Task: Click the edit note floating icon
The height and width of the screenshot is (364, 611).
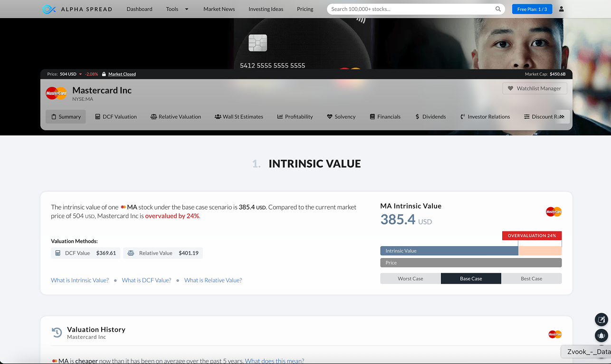Action: tap(601, 319)
